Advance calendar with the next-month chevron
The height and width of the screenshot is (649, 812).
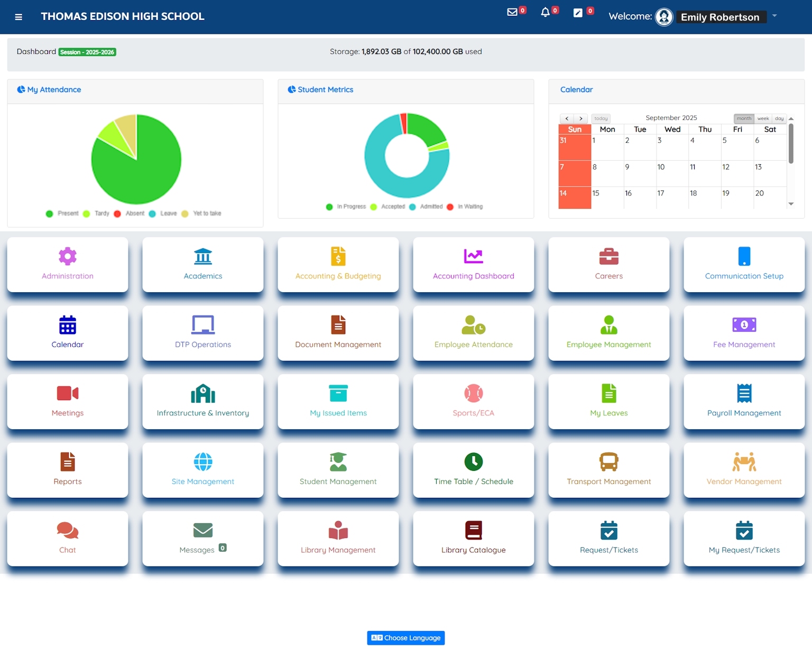pos(580,118)
